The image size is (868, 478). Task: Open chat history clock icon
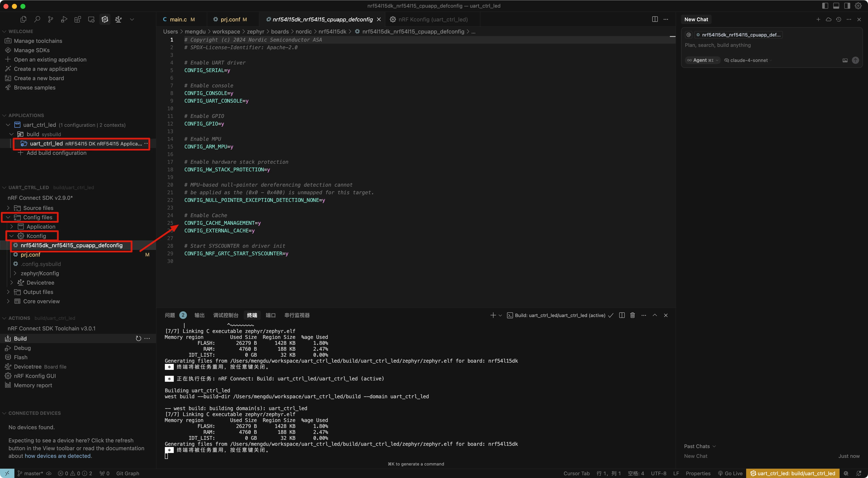[839, 19]
